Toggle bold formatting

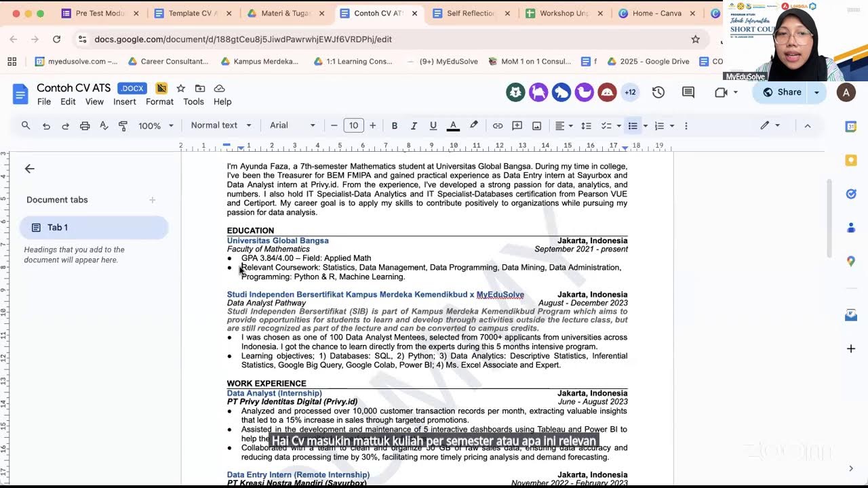[394, 125]
